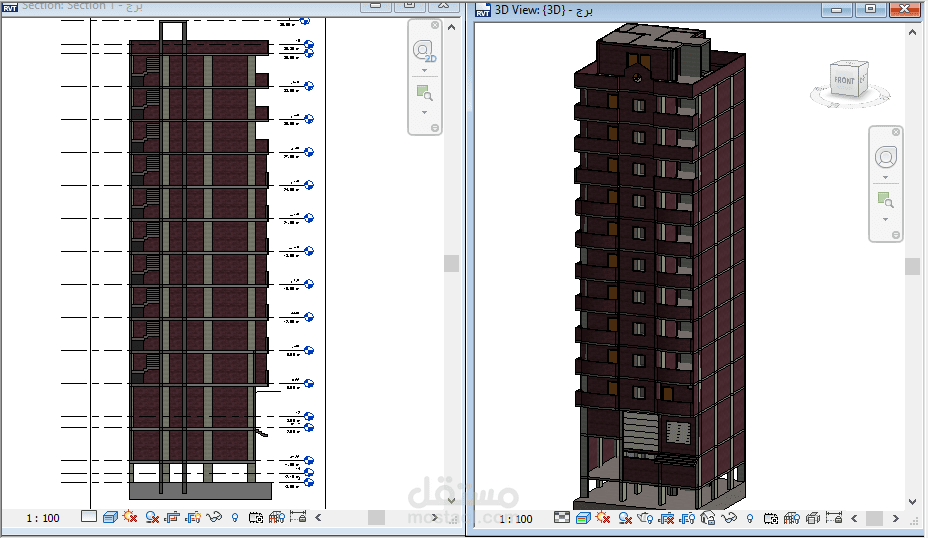The width and height of the screenshot is (928, 538).
Task: Show Analytical Model in 3D view
Action: pos(792,518)
